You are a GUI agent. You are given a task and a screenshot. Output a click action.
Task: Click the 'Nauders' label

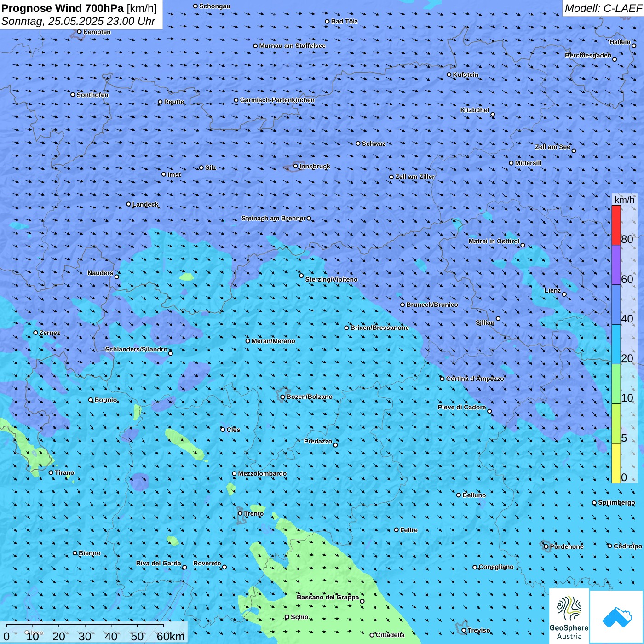tap(100, 273)
